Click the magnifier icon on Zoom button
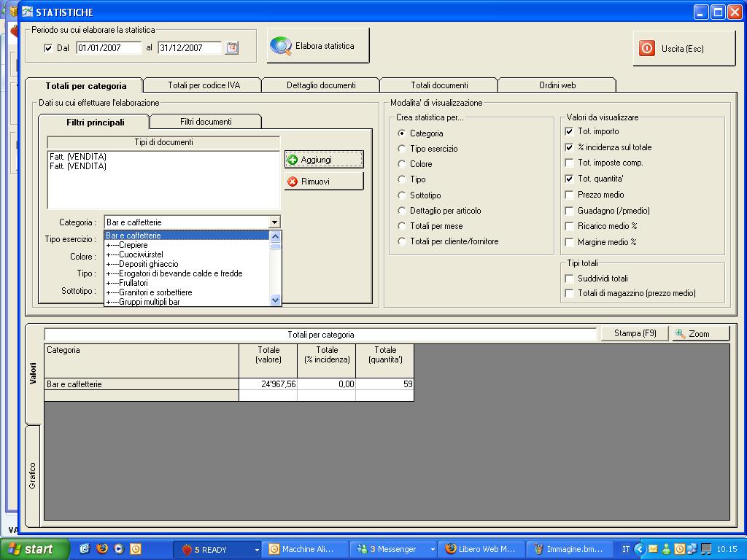Viewport: 747px width, 560px height. click(x=681, y=333)
